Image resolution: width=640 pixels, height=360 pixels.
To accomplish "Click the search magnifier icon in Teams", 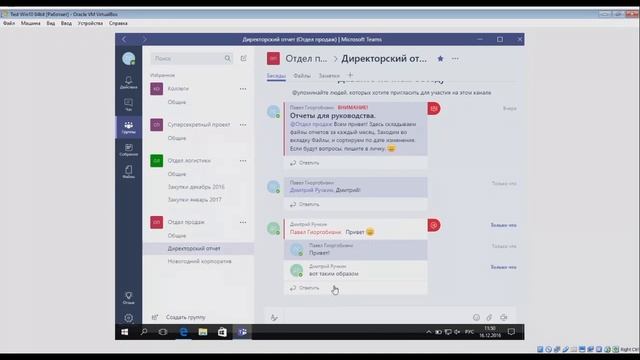I will point(228,59).
